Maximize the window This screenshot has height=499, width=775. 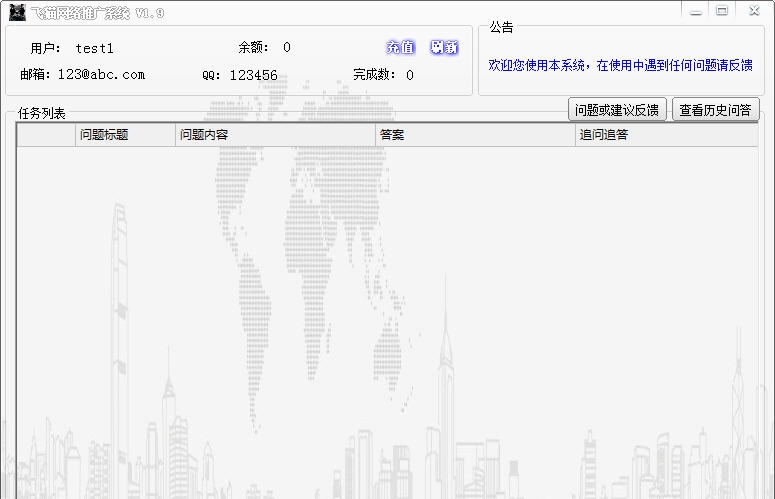coord(722,11)
